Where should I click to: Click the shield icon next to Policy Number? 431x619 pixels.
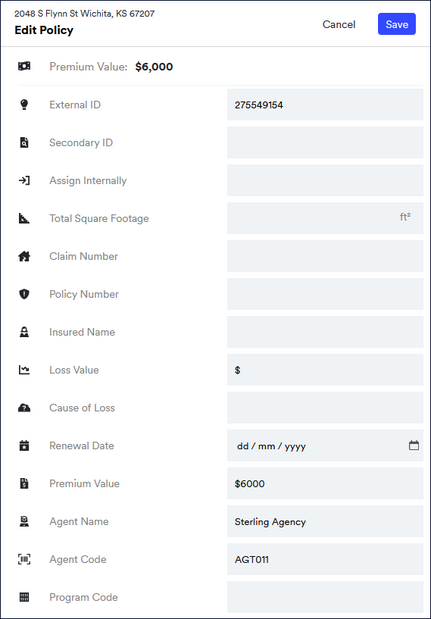tap(24, 294)
